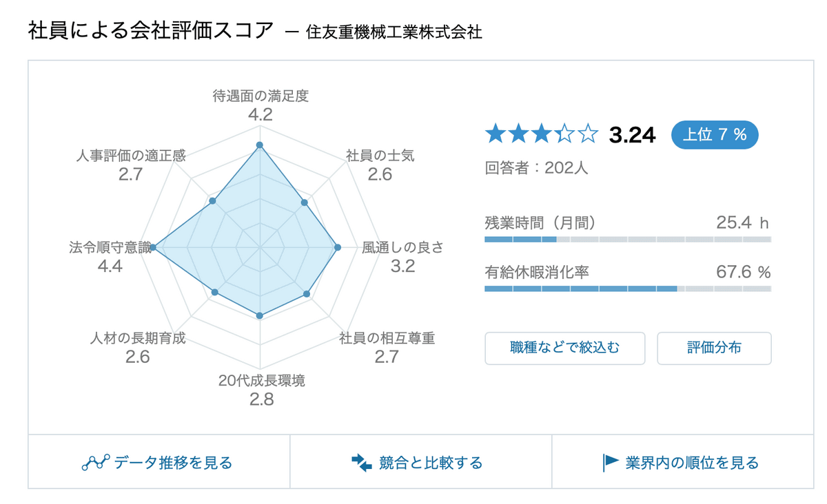Click the arrows icon beside 競合と比較する
This screenshot has width=827, height=504.
tap(362, 463)
